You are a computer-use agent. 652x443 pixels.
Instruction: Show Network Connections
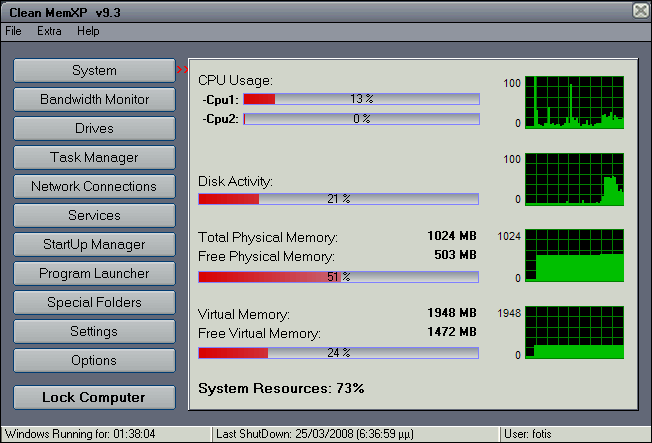[x=94, y=186]
